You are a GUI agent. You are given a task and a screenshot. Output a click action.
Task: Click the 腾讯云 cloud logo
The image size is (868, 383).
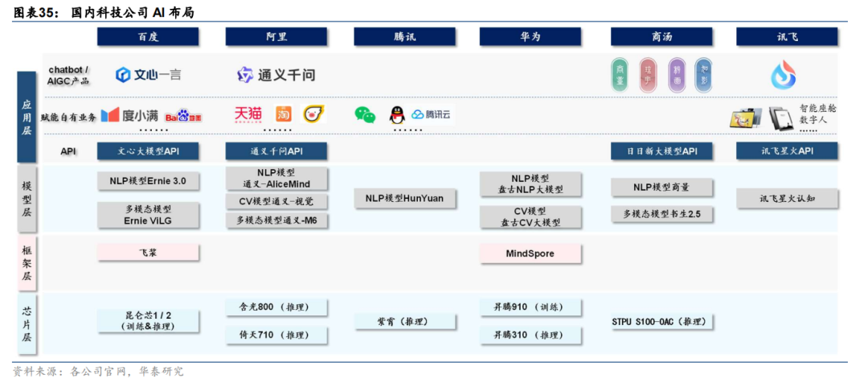click(x=432, y=115)
